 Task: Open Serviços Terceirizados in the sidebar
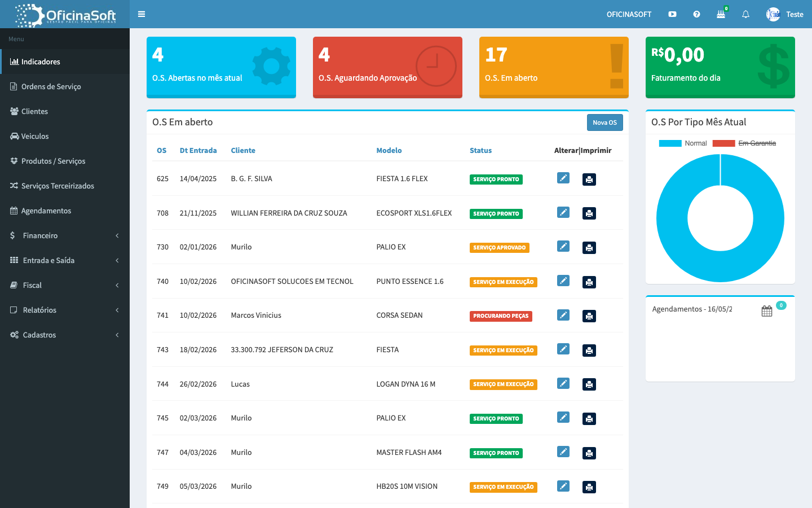[65, 186]
